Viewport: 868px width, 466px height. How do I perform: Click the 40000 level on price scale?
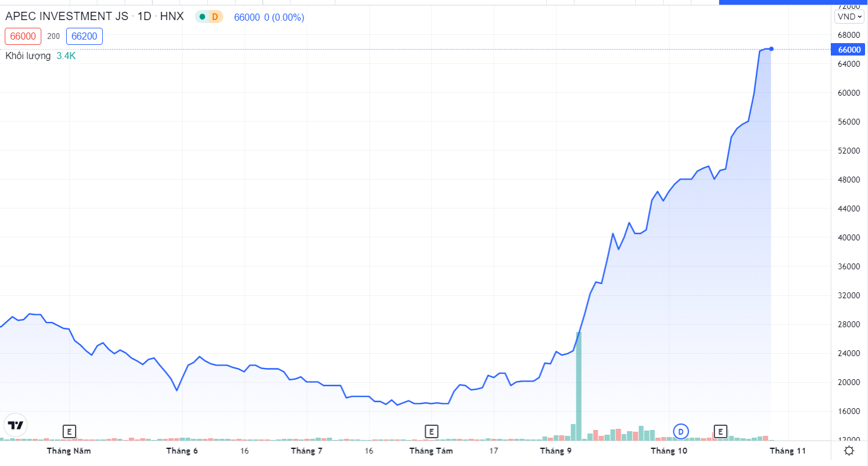pyautogui.click(x=849, y=237)
